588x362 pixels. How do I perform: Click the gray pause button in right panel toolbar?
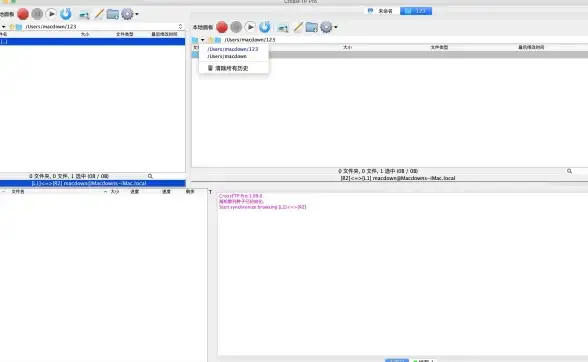pos(236,27)
